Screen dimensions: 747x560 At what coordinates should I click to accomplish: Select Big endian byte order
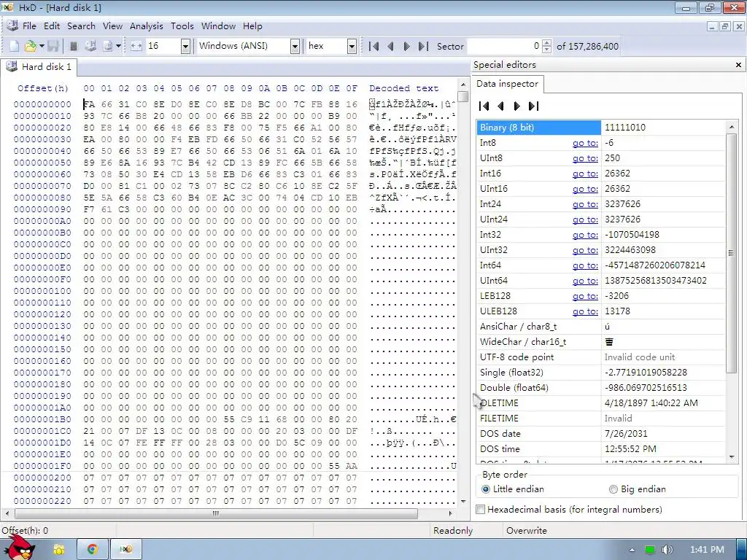(x=638, y=489)
